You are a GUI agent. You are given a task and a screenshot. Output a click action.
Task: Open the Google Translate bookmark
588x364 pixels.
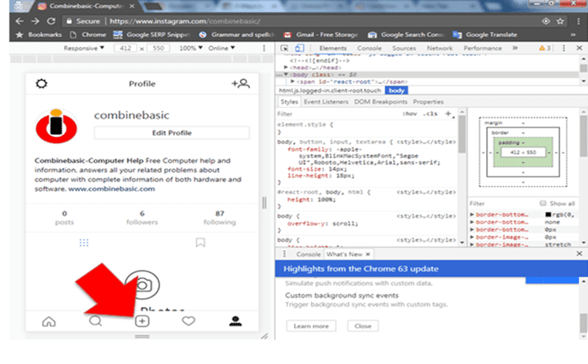(485, 35)
